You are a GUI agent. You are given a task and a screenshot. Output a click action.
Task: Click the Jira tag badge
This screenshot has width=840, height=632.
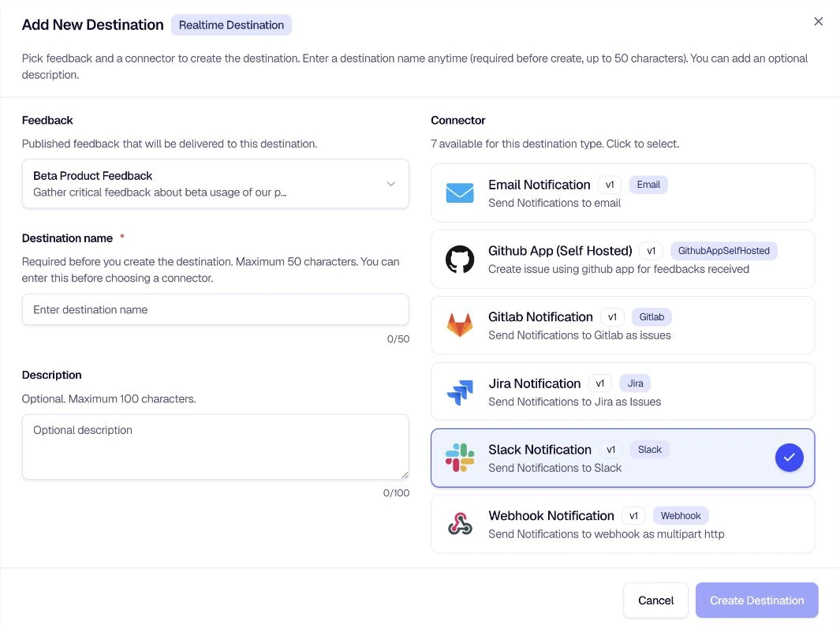(636, 383)
